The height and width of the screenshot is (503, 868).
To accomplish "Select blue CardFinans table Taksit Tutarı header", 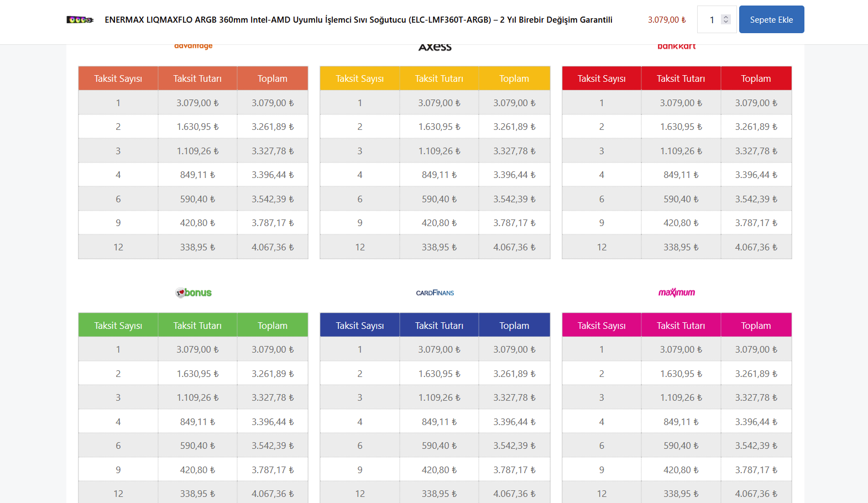I will (x=439, y=326).
